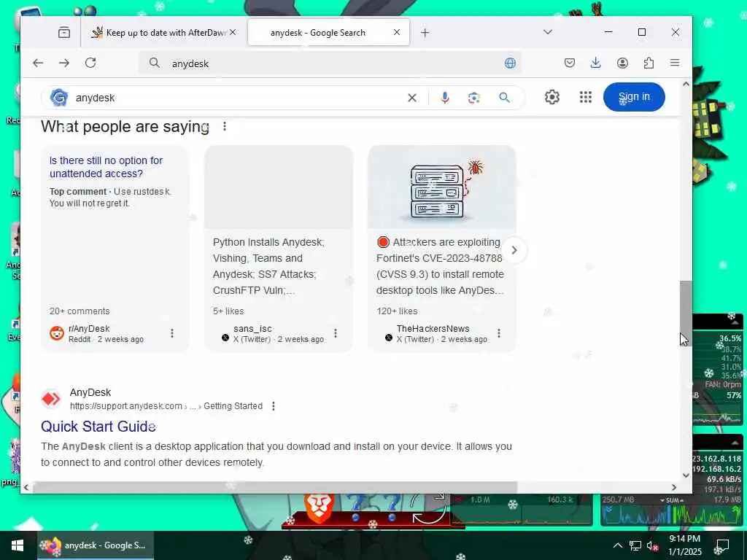Image resolution: width=747 pixels, height=560 pixels.
Task: Open Firefox account menu
Action: 622,63
